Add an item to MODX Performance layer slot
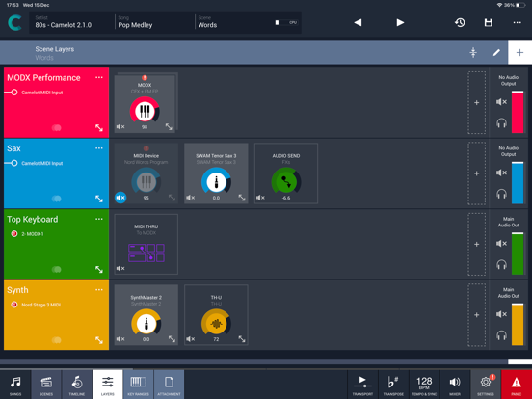The width and height of the screenshot is (532, 399). [x=477, y=102]
